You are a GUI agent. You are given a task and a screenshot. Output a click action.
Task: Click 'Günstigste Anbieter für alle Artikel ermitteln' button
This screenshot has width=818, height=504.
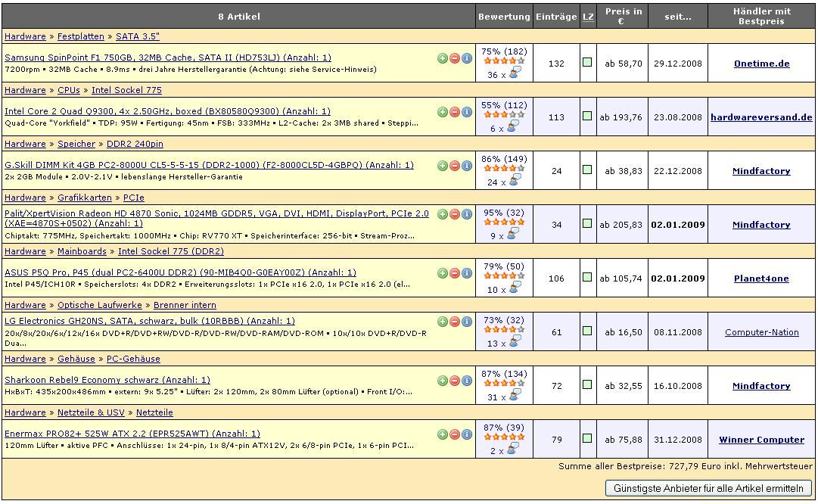coord(708,488)
